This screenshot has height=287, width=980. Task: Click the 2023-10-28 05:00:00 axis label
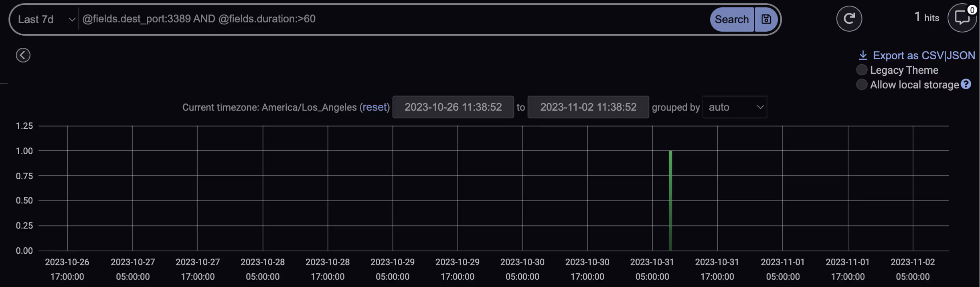pos(263,269)
